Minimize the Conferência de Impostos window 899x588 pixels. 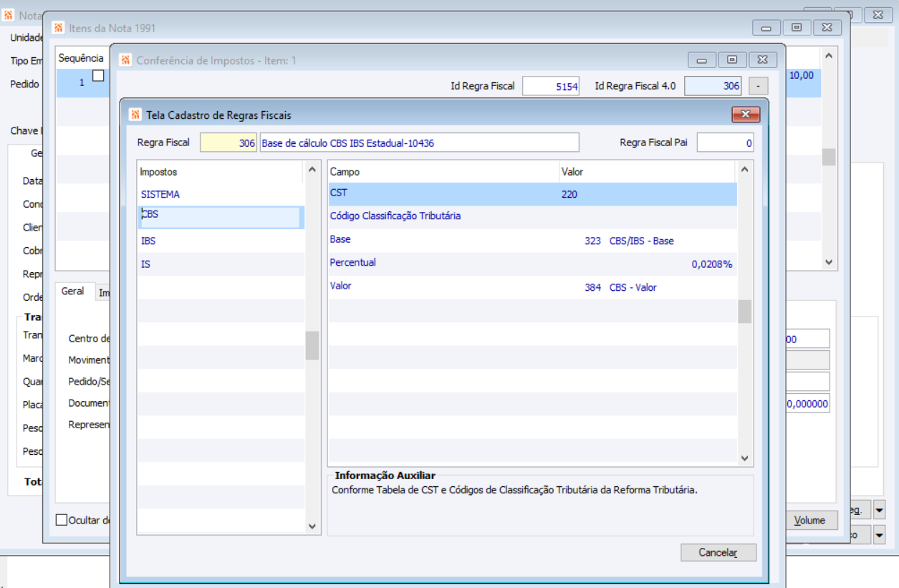(702, 60)
